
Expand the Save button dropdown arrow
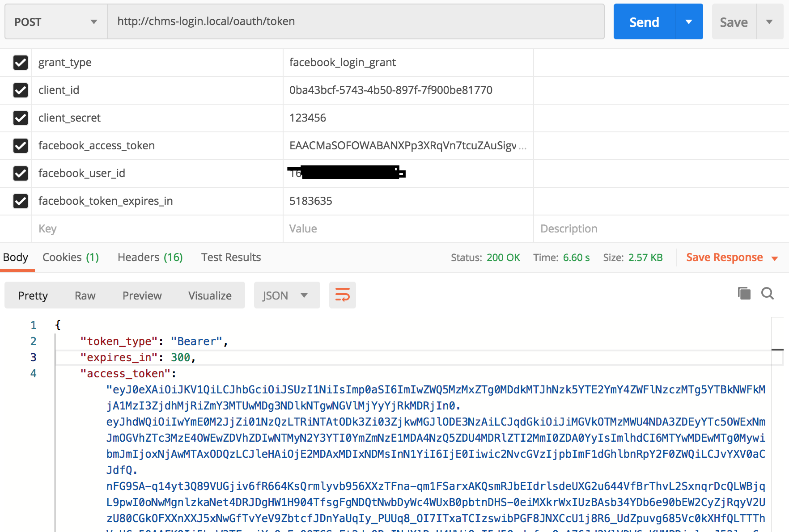click(769, 22)
